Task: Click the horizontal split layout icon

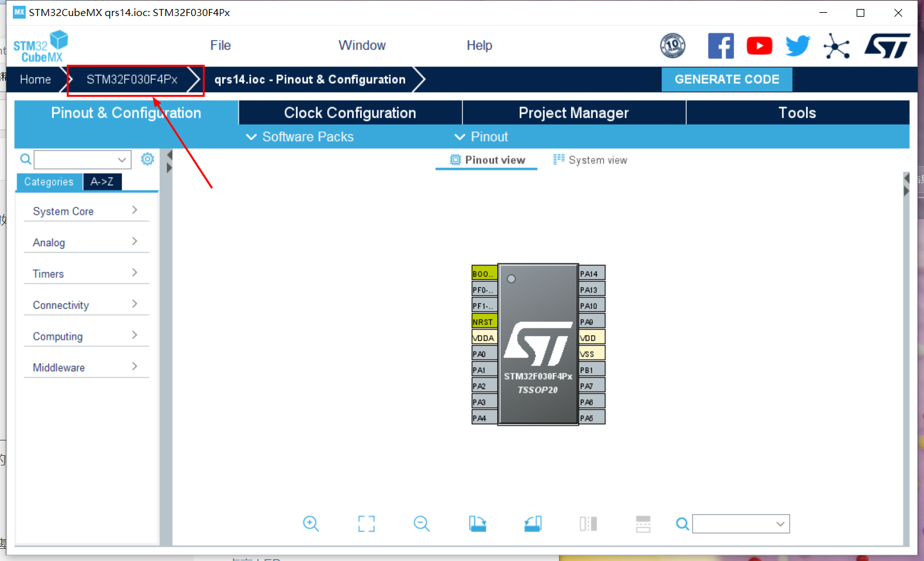Action: point(643,524)
